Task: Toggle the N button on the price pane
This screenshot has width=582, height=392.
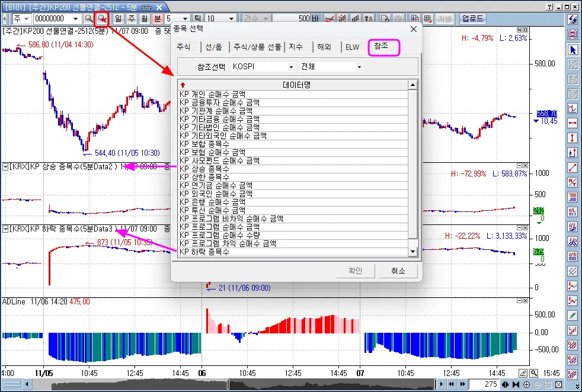Action: (x=520, y=30)
